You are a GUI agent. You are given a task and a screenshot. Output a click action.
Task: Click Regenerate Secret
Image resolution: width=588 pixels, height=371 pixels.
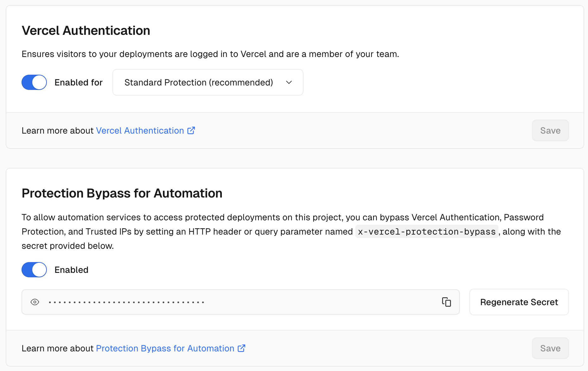point(519,302)
